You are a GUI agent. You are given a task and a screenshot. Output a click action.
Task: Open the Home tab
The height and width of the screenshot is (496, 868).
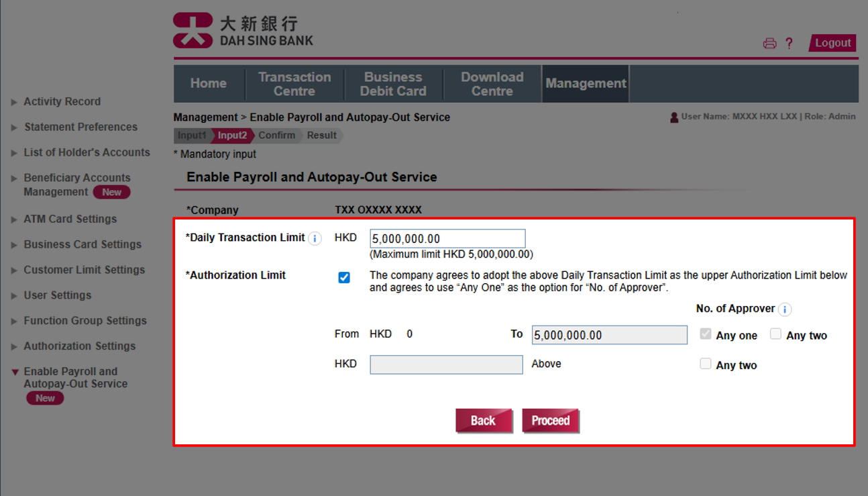coord(209,84)
